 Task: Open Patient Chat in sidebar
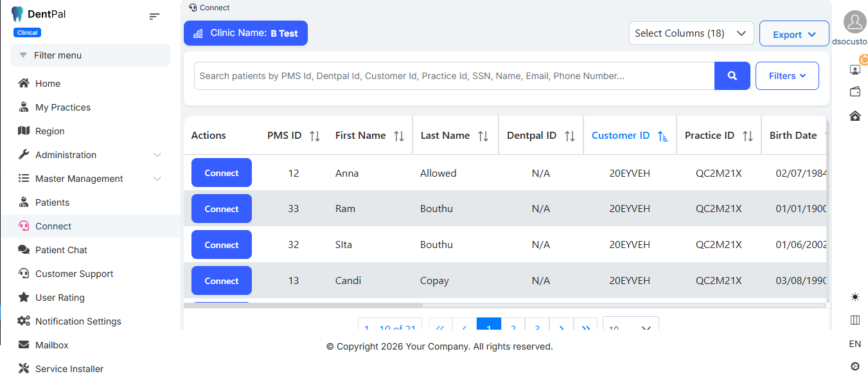pyautogui.click(x=61, y=250)
